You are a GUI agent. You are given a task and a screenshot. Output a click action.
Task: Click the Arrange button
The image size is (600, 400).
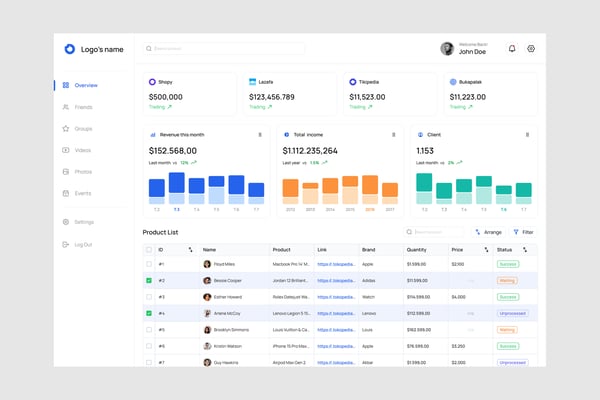point(489,232)
